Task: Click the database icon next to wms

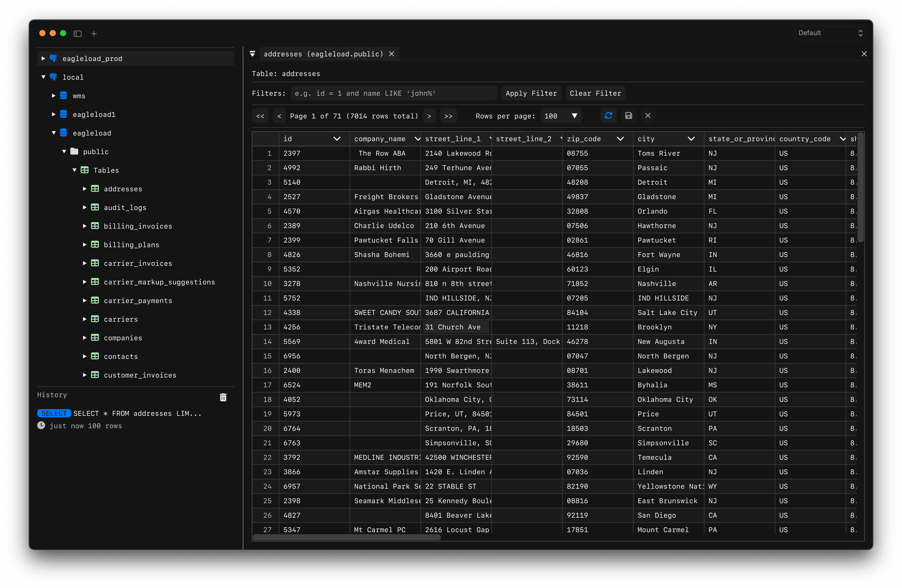Action: click(63, 95)
